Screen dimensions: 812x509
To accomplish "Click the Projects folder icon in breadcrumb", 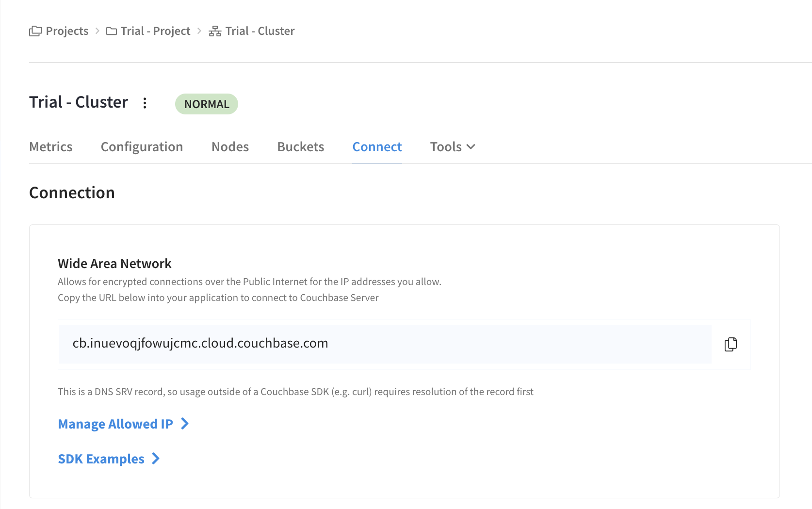I will [x=35, y=31].
